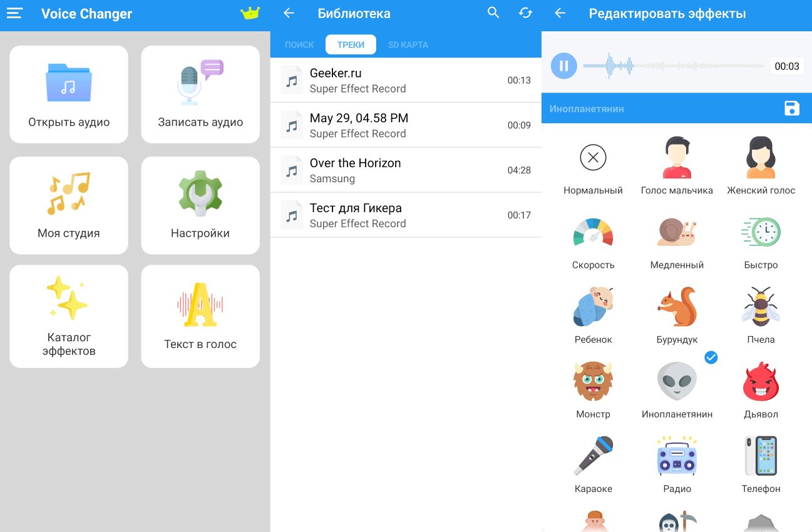Go back from Редактировать эффекты screen

coord(560,13)
